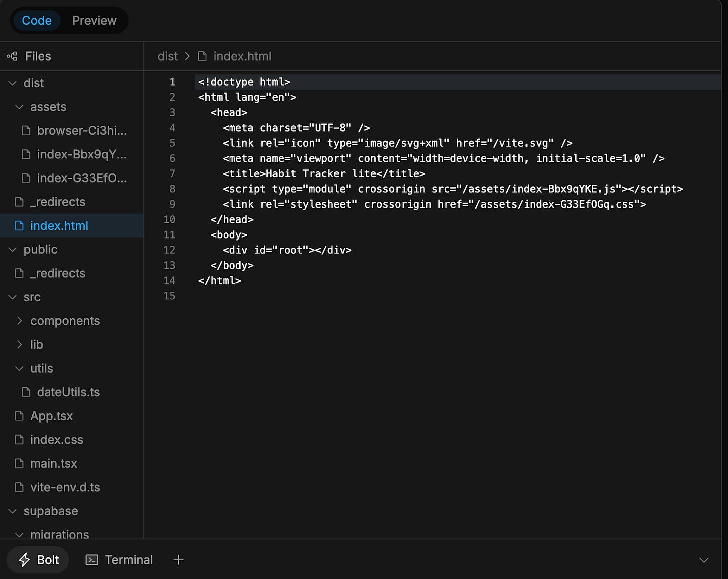Open _redirects file under dist
Screen dimensions: 728x579
pyautogui.click(x=58, y=202)
